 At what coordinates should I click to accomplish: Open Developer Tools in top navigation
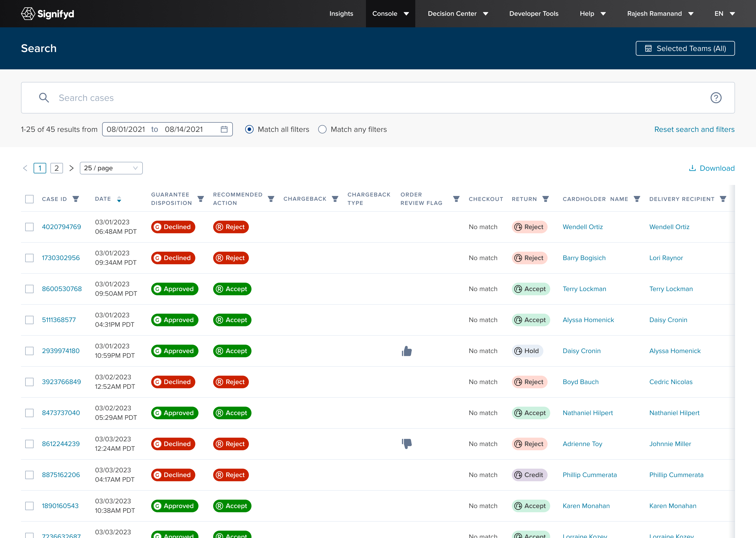(x=534, y=14)
